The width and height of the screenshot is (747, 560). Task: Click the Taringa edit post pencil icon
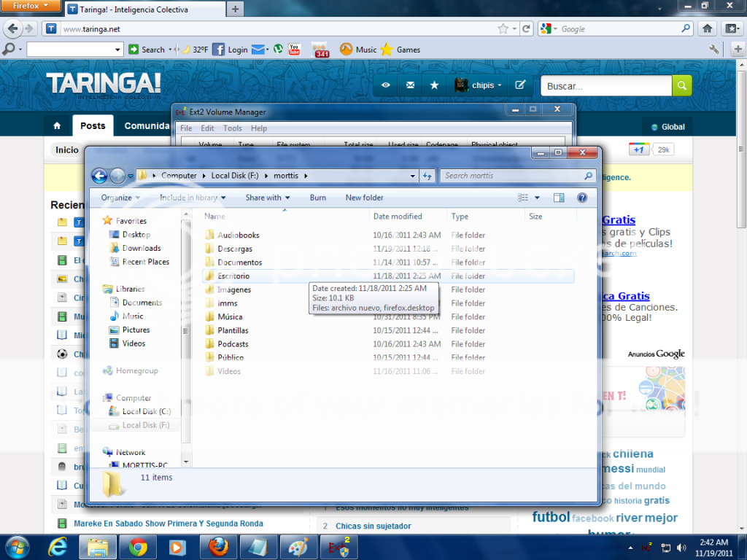(x=520, y=85)
